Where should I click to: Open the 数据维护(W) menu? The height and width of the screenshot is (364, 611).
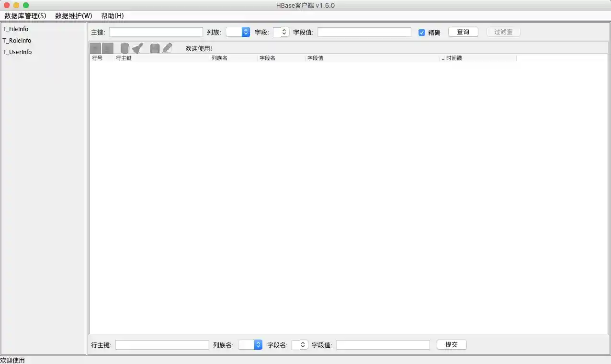74,16
